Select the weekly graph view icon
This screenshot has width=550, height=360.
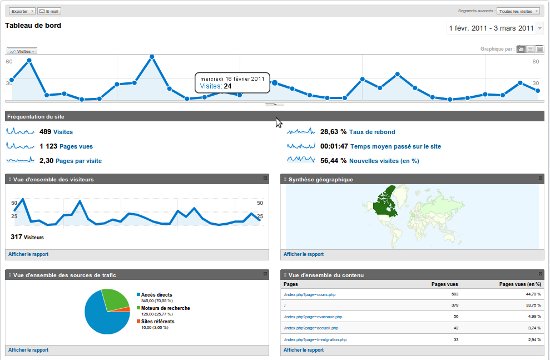[x=531, y=49]
